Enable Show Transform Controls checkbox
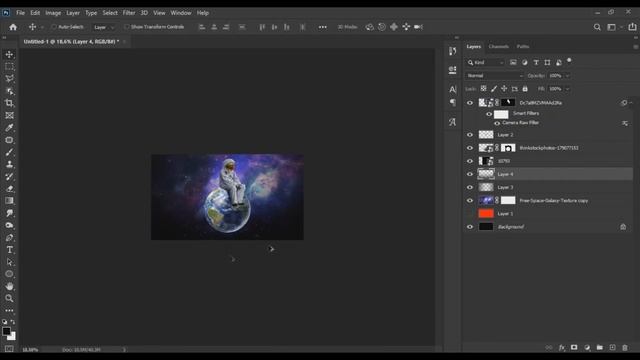Image resolution: width=640 pixels, height=360 pixels. pos(127,27)
